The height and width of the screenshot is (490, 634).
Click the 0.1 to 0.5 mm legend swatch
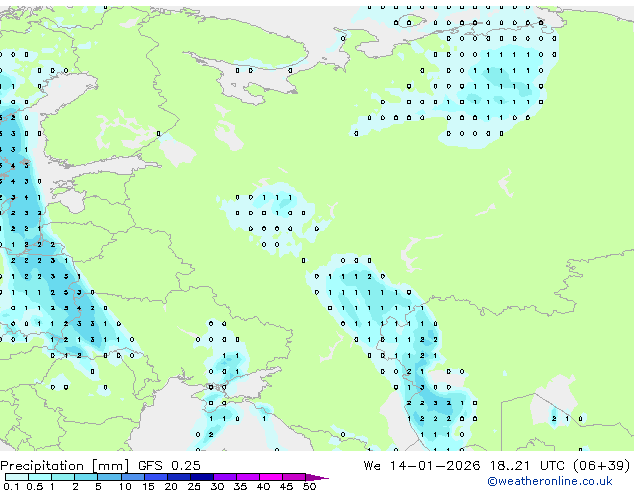point(17,477)
